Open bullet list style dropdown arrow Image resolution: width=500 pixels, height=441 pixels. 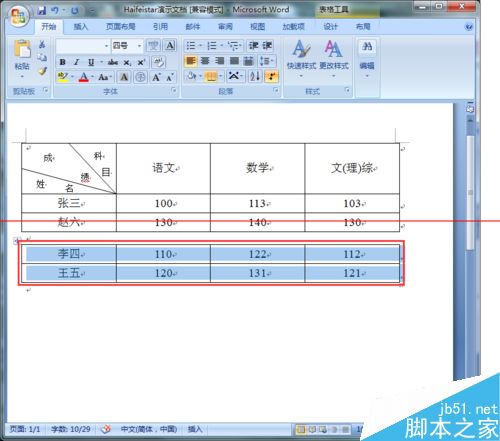click(x=201, y=45)
